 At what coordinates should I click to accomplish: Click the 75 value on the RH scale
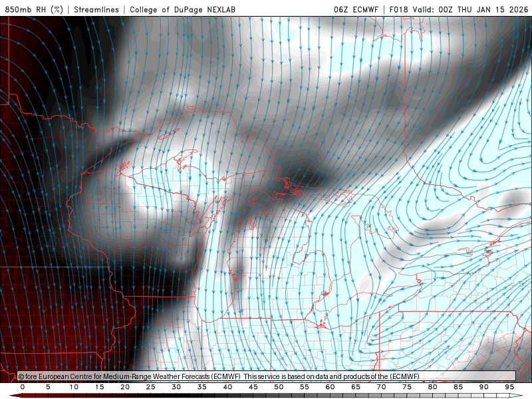[x=407, y=387]
